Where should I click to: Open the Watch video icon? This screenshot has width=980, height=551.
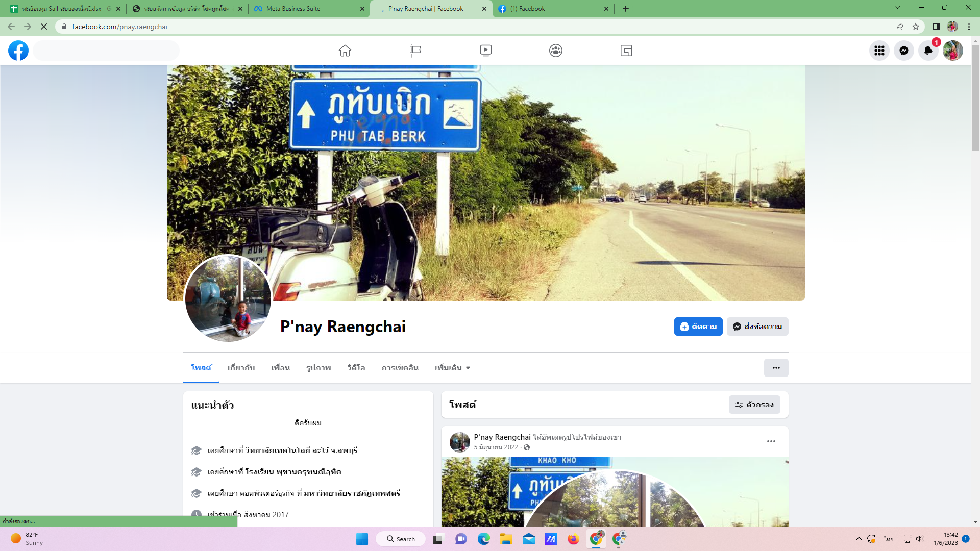485,51
